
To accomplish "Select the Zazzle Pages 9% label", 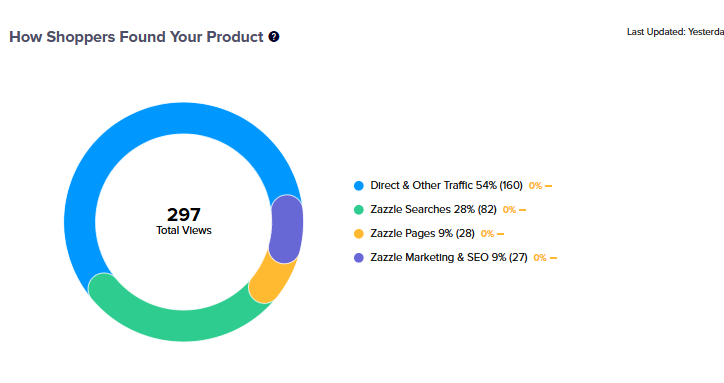I will point(422,233).
